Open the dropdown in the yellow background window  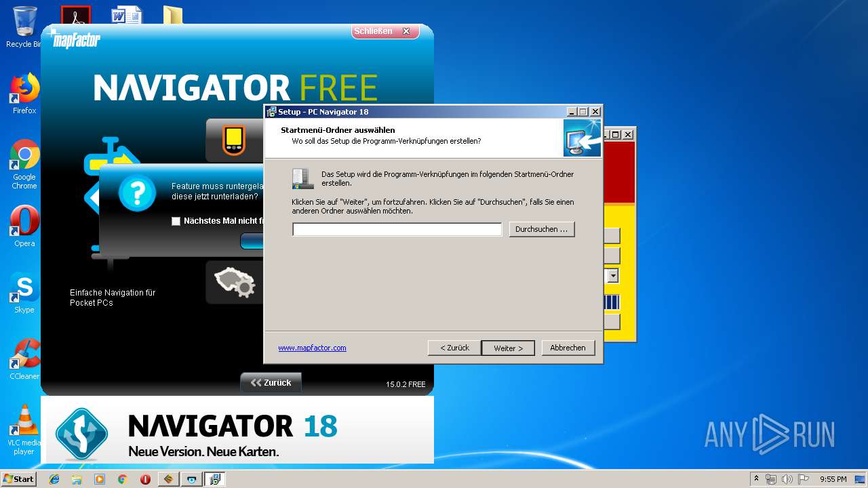coord(613,276)
